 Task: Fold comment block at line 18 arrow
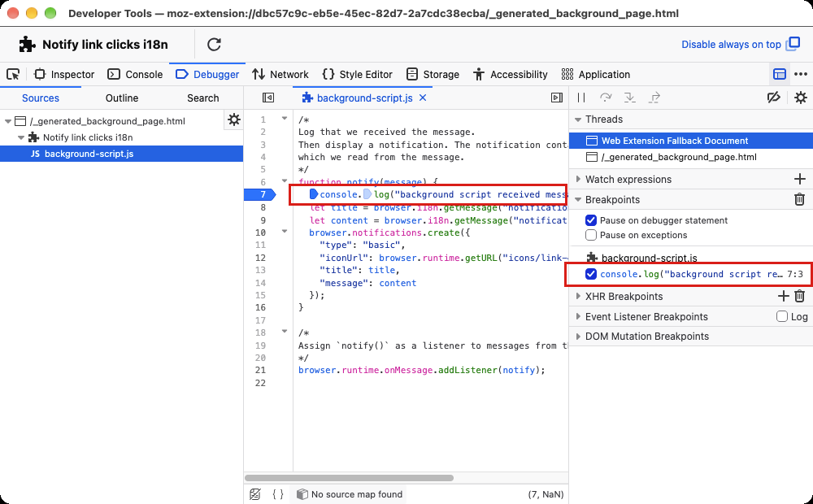click(x=284, y=332)
